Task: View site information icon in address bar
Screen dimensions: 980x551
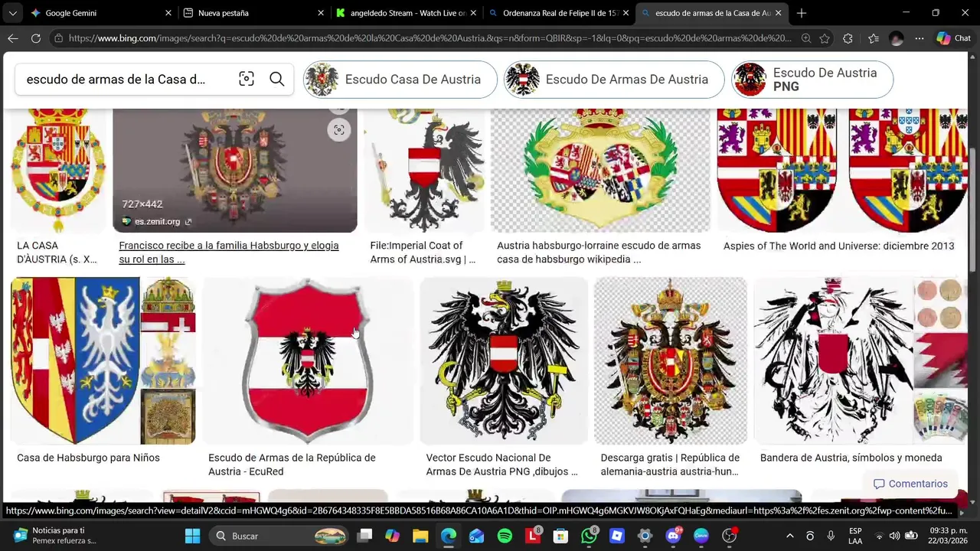Action: pyautogui.click(x=58, y=38)
